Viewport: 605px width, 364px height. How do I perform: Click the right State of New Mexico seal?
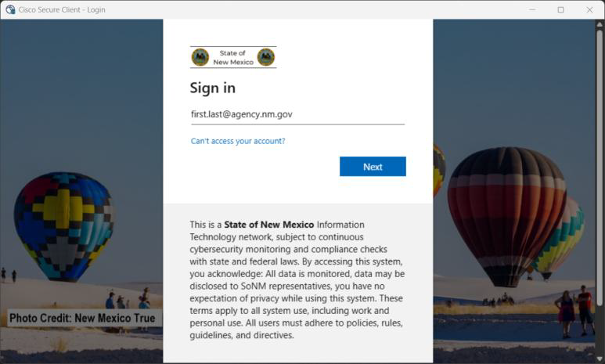pos(266,57)
